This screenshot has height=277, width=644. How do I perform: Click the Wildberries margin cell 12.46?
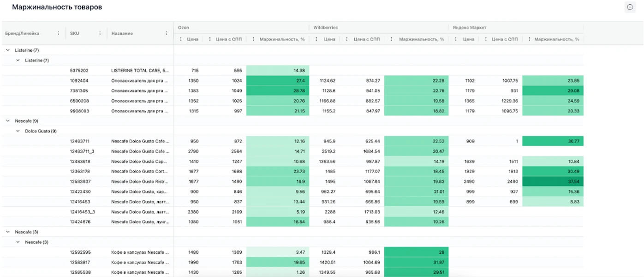coord(416,212)
